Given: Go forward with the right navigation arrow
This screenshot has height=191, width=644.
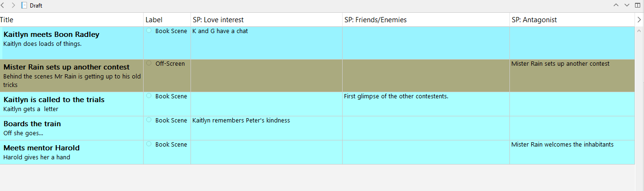Looking at the screenshot, I should pos(13,5).
